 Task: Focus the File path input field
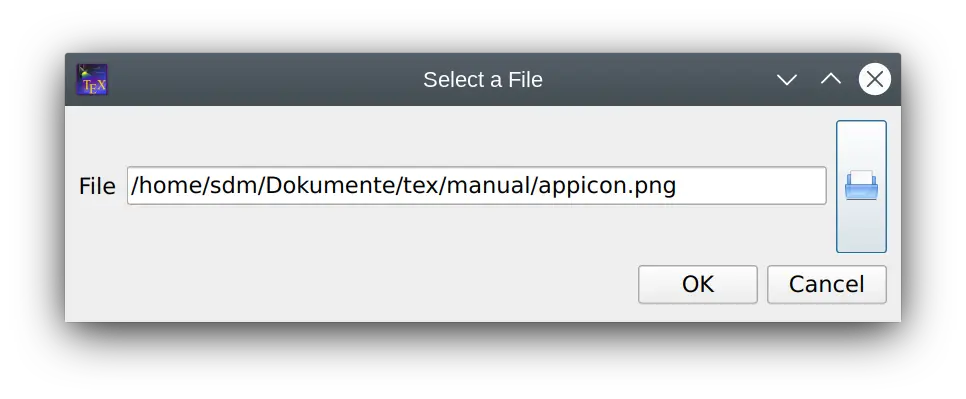click(476, 185)
